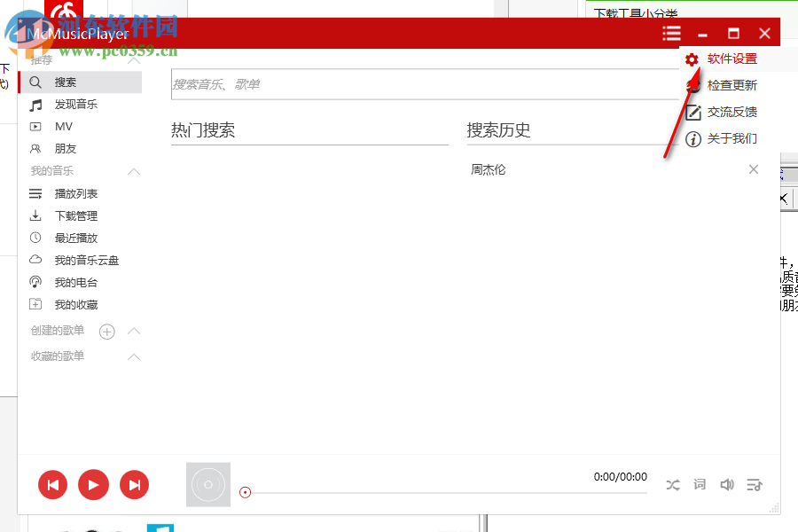Screen dimensions: 798x532
Task: Expand the 收藏的歌单 playlist group
Action: point(134,356)
